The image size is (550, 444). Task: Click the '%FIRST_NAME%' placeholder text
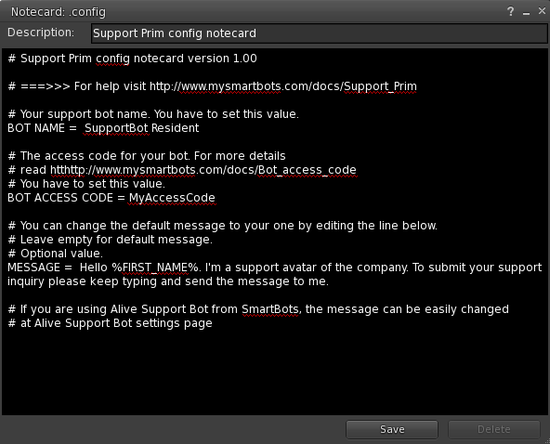coord(155,268)
